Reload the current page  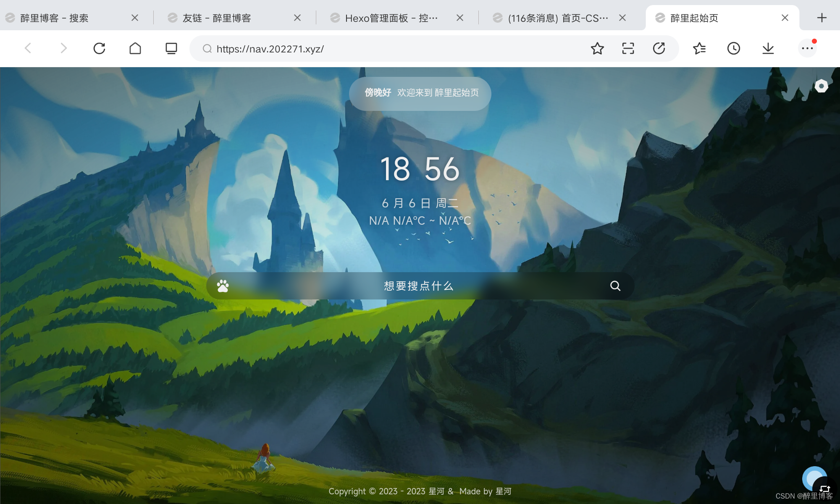[99, 48]
